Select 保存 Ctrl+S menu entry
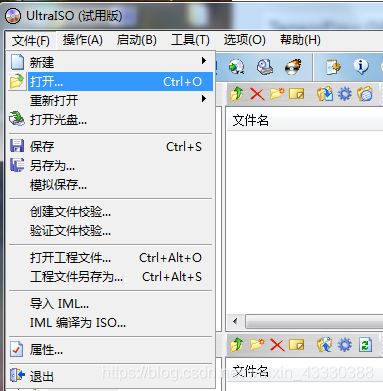This screenshot has width=383, height=391. coord(110,147)
